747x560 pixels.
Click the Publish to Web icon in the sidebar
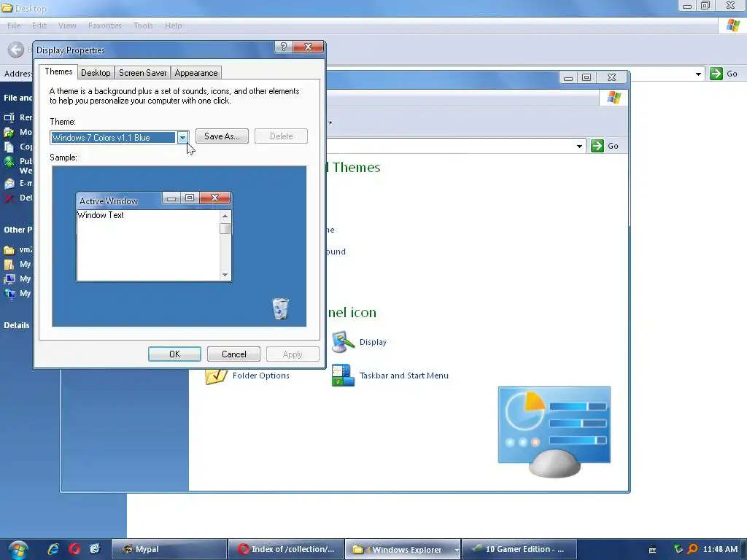(9, 162)
